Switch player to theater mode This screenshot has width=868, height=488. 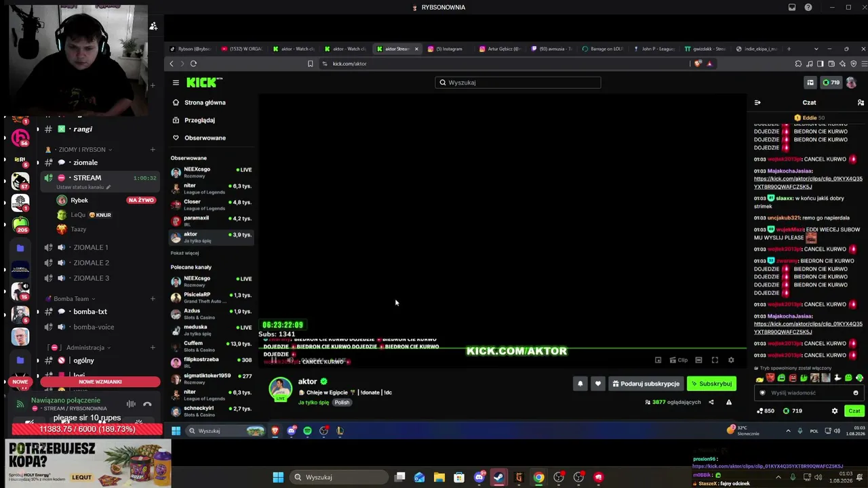coord(698,360)
